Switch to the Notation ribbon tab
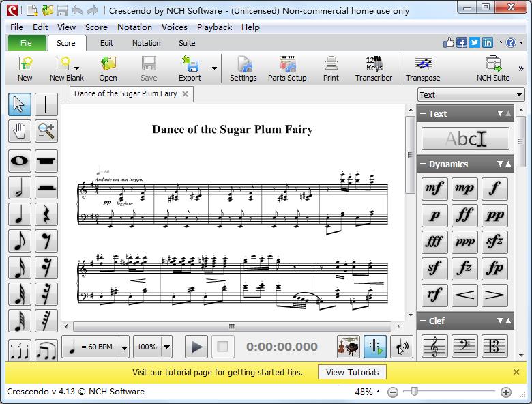The height and width of the screenshot is (404, 532). [x=146, y=43]
